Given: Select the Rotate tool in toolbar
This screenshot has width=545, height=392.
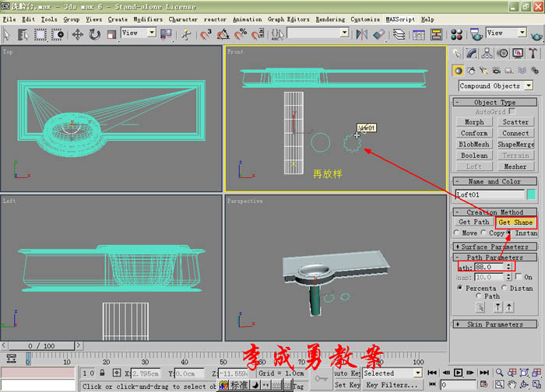Looking at the screenshot, I should 94,34.
